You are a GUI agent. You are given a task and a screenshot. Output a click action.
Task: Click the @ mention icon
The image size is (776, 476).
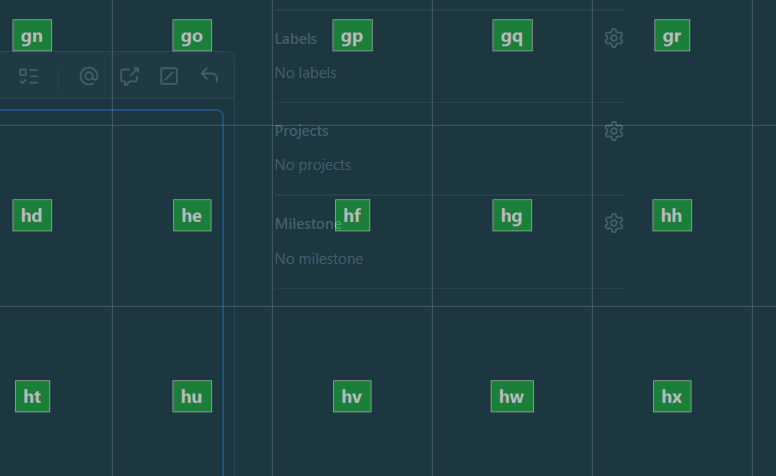click(89, 76)
